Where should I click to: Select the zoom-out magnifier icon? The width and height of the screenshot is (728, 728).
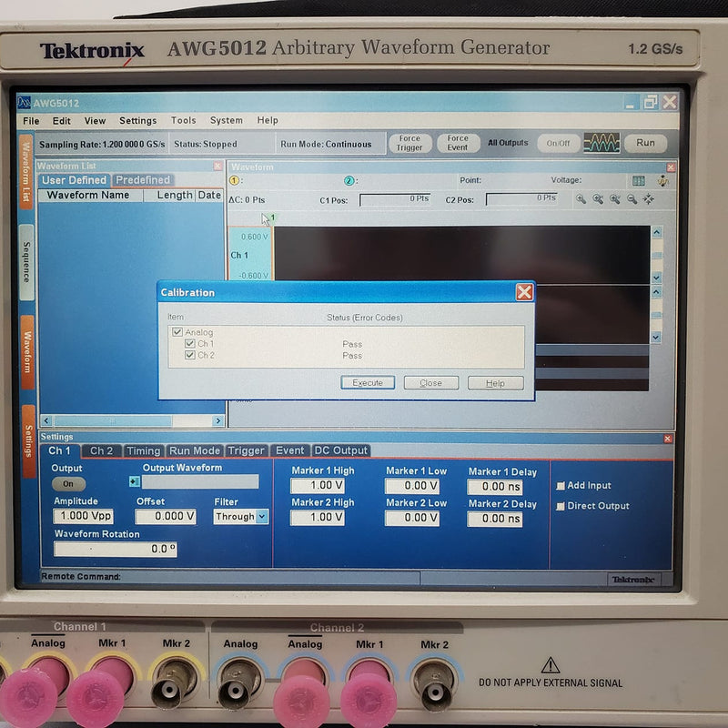(x=632, y=200)
